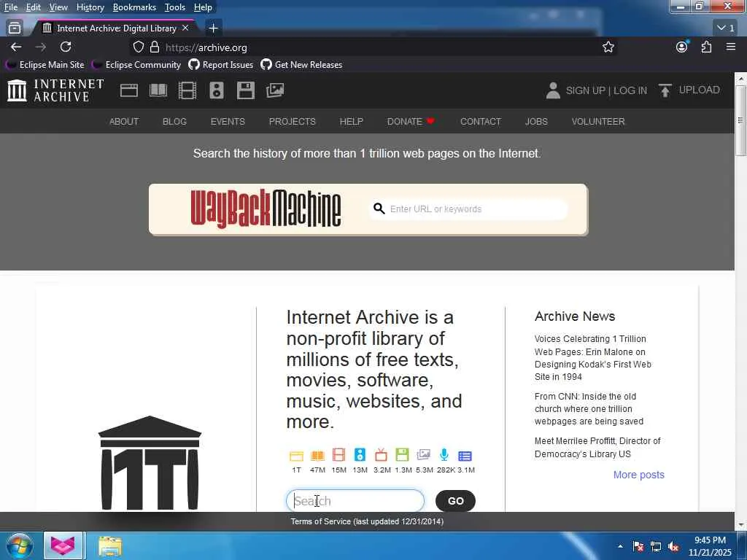Image resolution: width=747 pixels, height=560 pixels.
Task: Reload the page with the refresh button
Action: [x=66, y=47]
